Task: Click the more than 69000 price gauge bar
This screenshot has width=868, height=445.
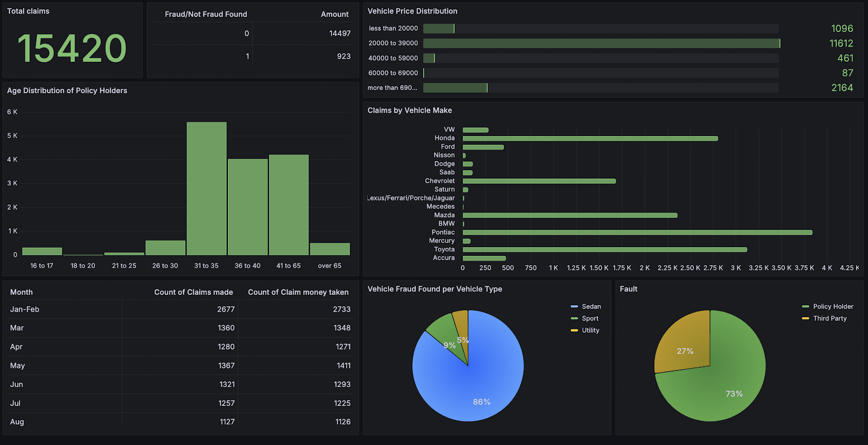Action: (x=455, y=88)
